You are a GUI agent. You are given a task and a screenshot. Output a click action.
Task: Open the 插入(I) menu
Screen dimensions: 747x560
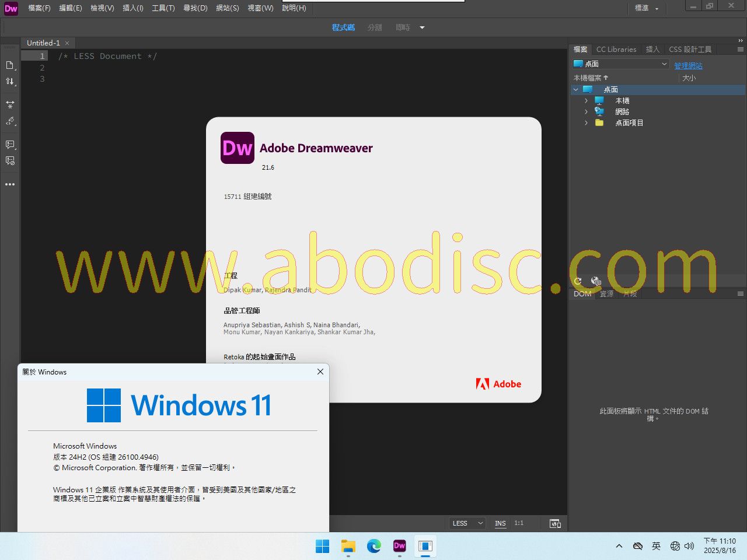pyautogui.click(x=133, y=8)
